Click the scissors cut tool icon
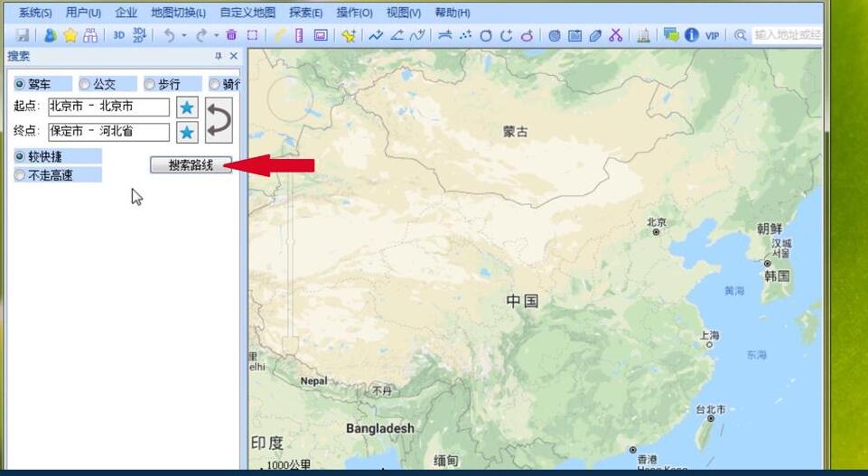Viewport: 868px width, 476px height. click(x=616, y=35)
